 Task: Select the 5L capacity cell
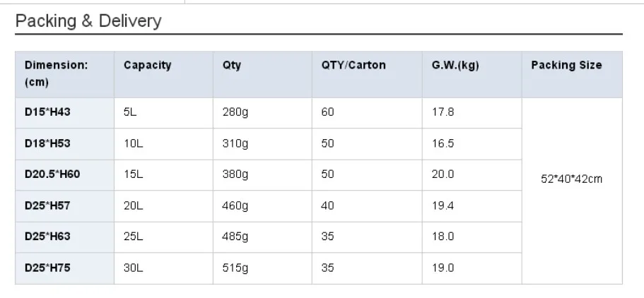click(x=130, y=112)
